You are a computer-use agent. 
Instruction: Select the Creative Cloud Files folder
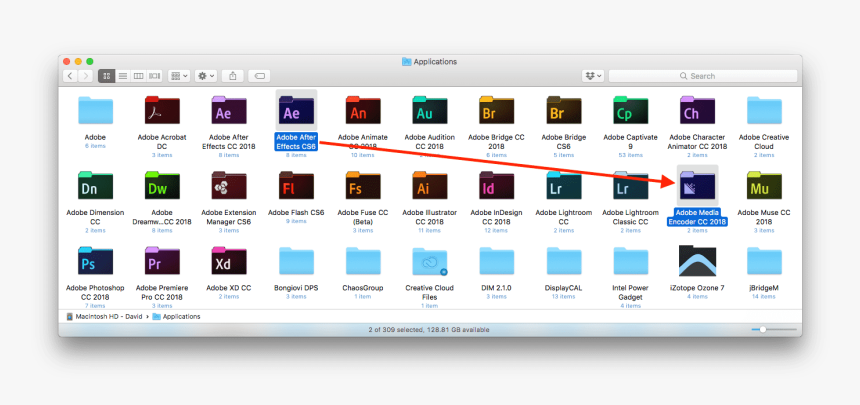pos(430,261)
